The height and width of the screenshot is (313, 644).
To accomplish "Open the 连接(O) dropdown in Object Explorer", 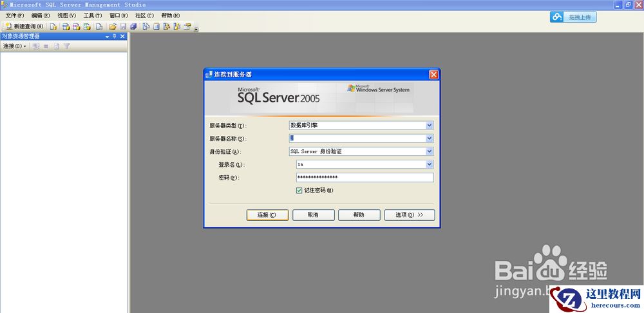I will pos(14,46).
